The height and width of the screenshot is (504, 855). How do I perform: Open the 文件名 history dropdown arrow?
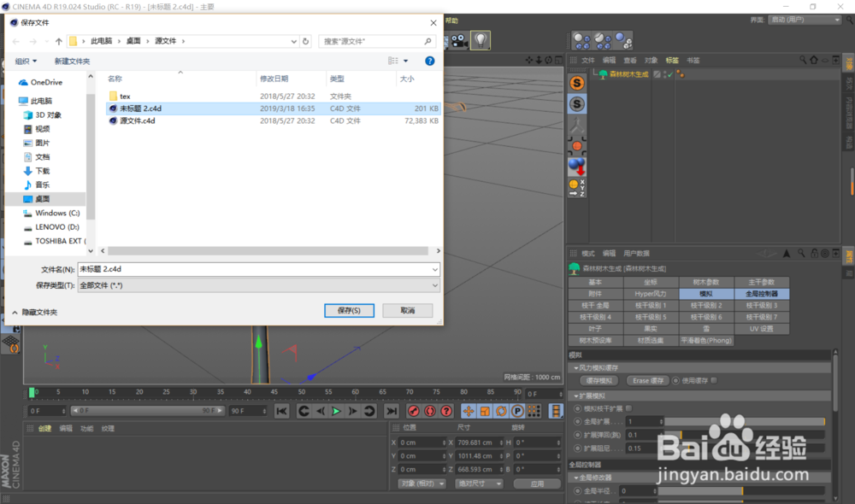coord(434,269)
